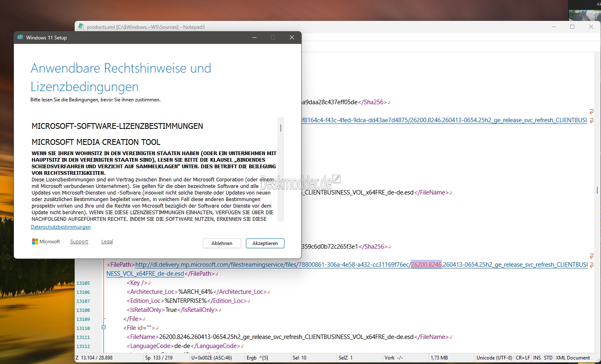Image resolution: width=601 pixels, height=364 pixels.
Task: Open the XML Document scheme selector
Action: tap(573, 358)
